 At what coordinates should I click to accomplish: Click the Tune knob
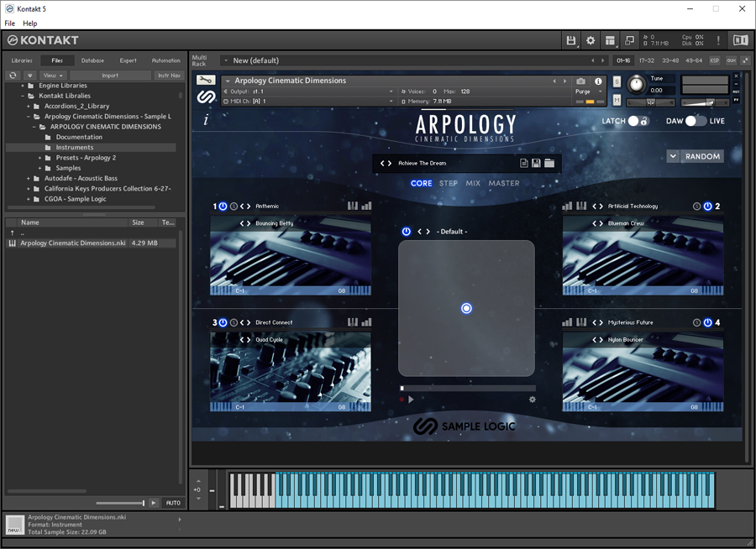(637, 85)
